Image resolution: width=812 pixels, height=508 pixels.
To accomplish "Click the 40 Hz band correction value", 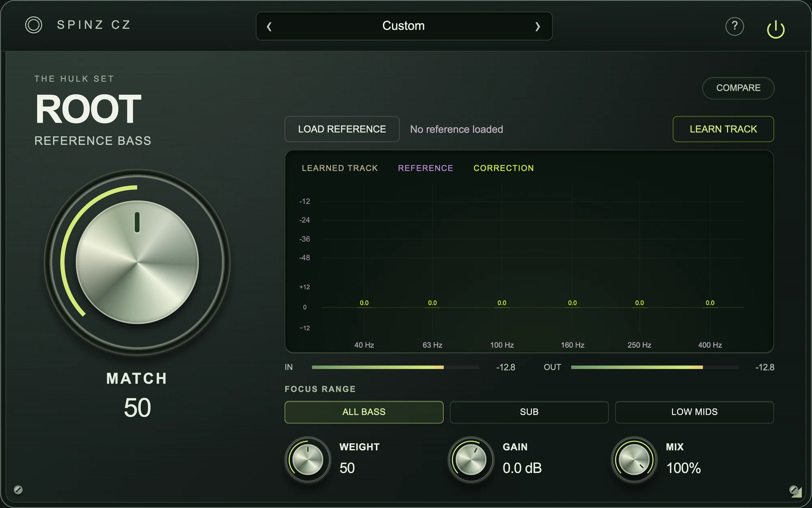I will [x=364, y=303].
